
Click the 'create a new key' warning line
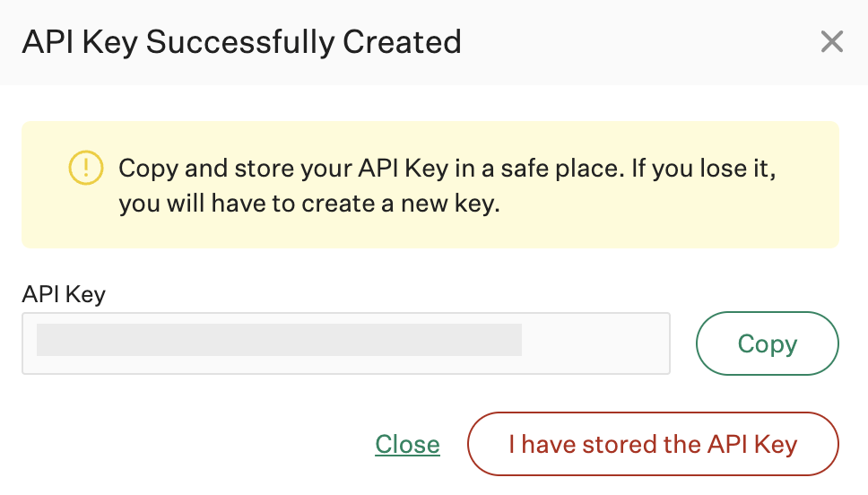[309, 204]
